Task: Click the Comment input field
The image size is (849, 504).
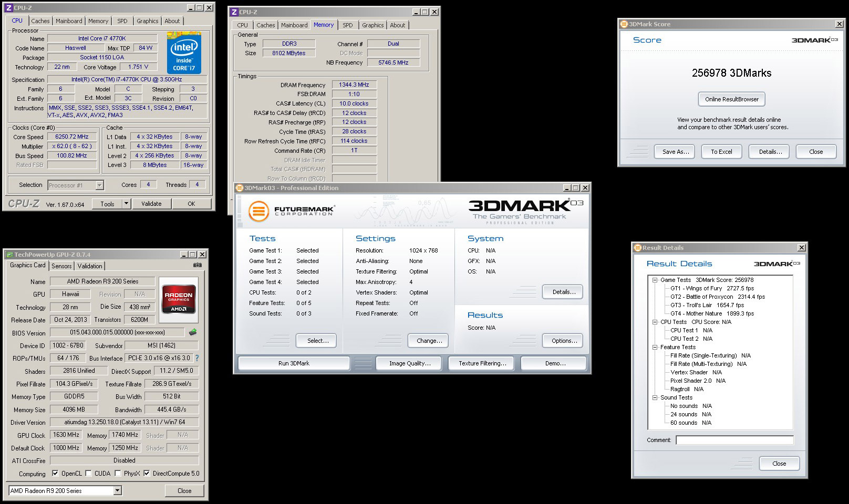Action: pos(734,440)
